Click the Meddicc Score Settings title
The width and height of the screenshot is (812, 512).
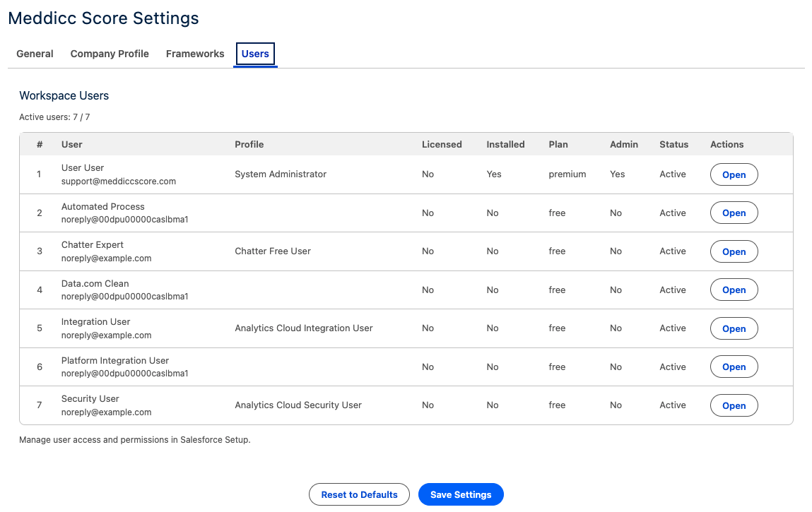click(x=103, y=18)
